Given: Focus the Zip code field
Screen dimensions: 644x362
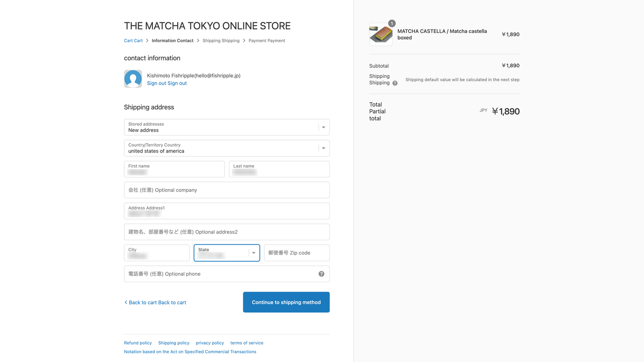Looking at the screenshot, I should pyautogui.click(x=297, y=253).
